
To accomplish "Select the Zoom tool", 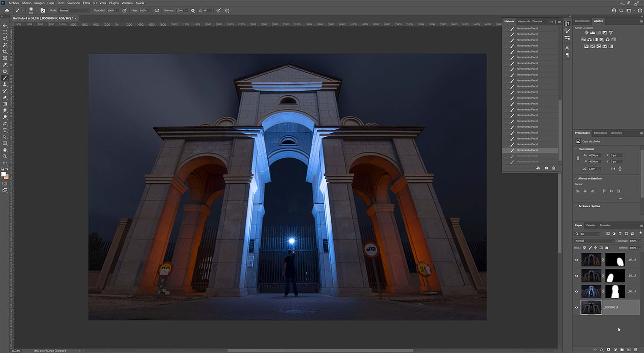I will coord(5,156).
